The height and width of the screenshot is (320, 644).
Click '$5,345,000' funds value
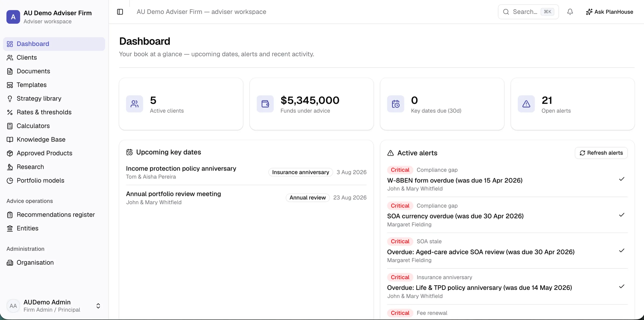(x=310, y=100)
